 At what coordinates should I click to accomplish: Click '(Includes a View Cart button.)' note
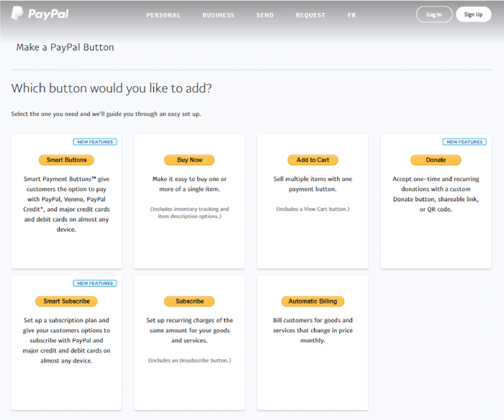[x=312, y=209]
